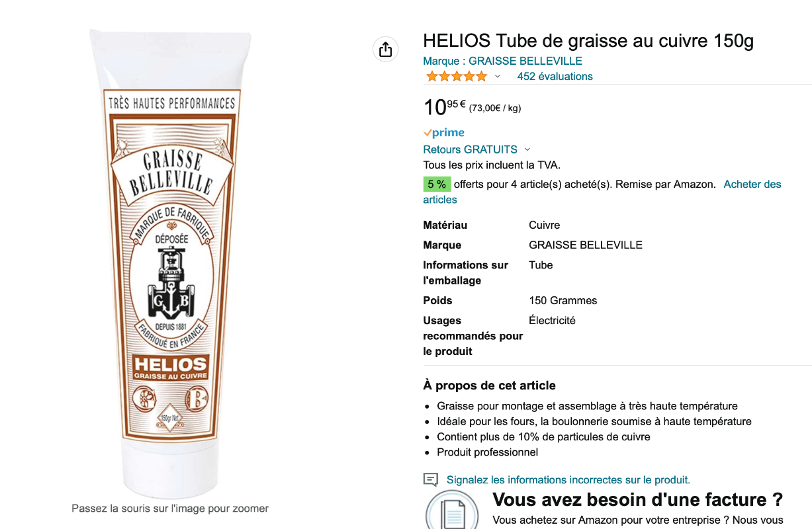Click the 10,95 € price
The width and height of the screenshot is (812, 529).
pyautogui.click(x=445, y=106)
